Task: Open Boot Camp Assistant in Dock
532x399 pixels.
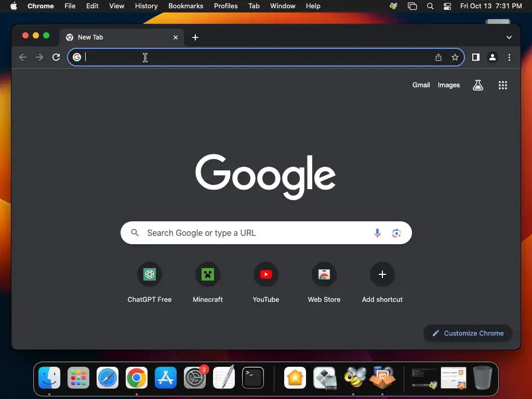Action: click(x=324, y=378)
